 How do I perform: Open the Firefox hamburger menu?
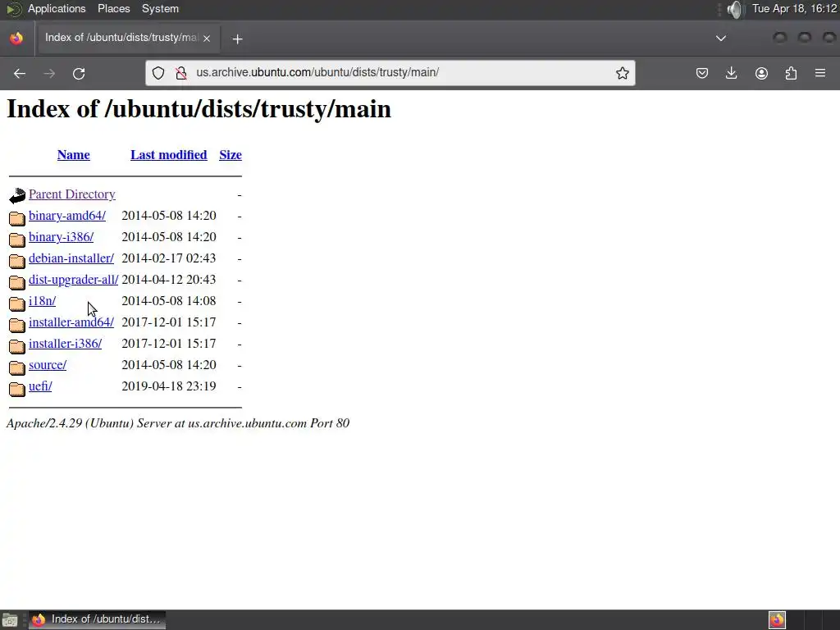[820, 73]
